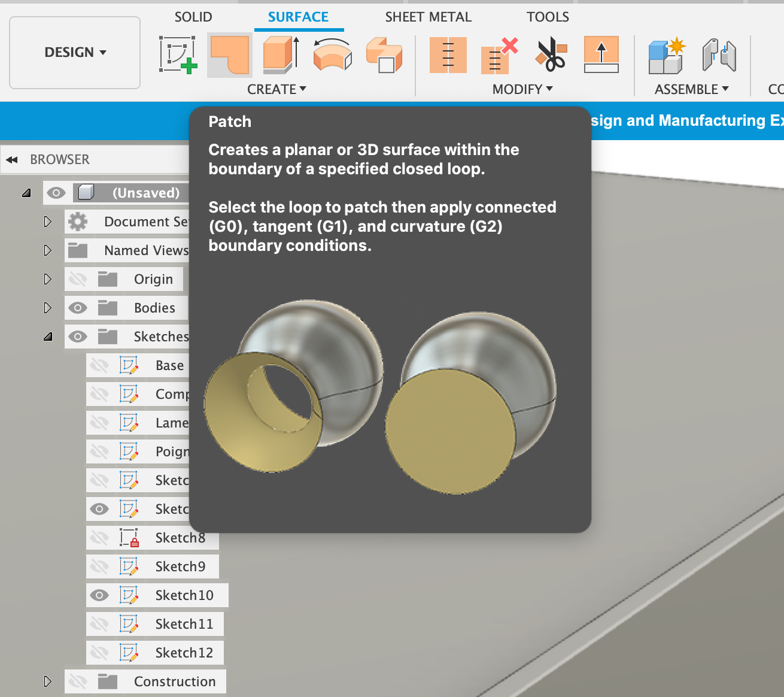Screen dimensions: 784x697
Task: Show the hidden Origin folder
Action: 78,279
